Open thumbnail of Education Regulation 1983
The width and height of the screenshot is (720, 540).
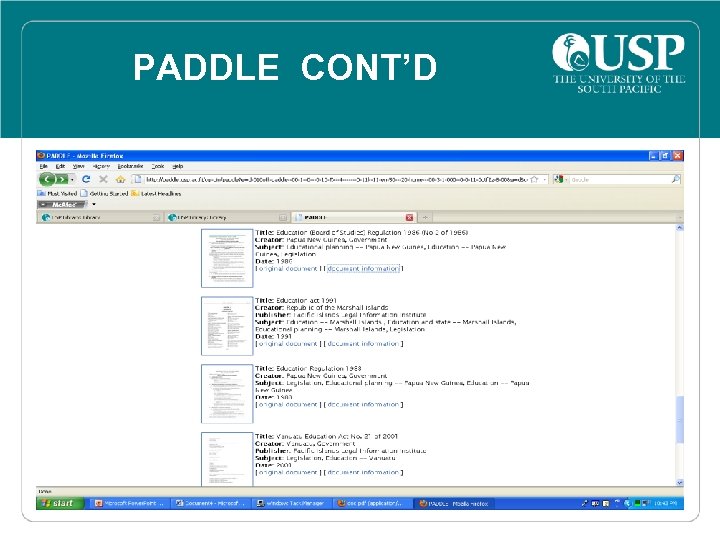coord(227,394)
